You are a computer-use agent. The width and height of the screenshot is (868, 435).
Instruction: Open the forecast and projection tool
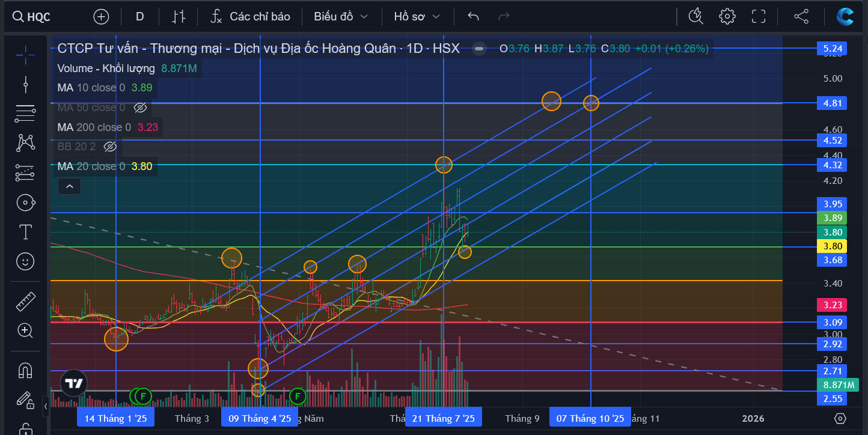click(25, 172)
